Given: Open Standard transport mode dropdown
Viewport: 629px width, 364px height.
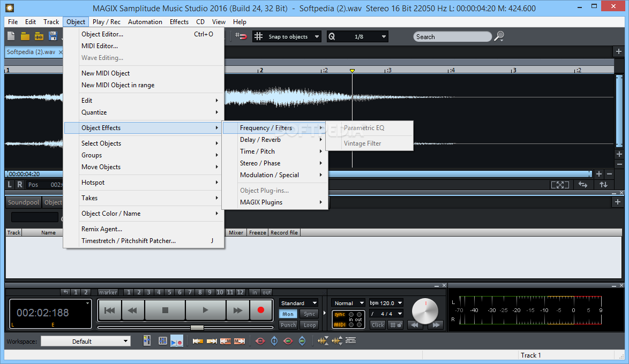Looking at the screenshot, I should point(299,303).
